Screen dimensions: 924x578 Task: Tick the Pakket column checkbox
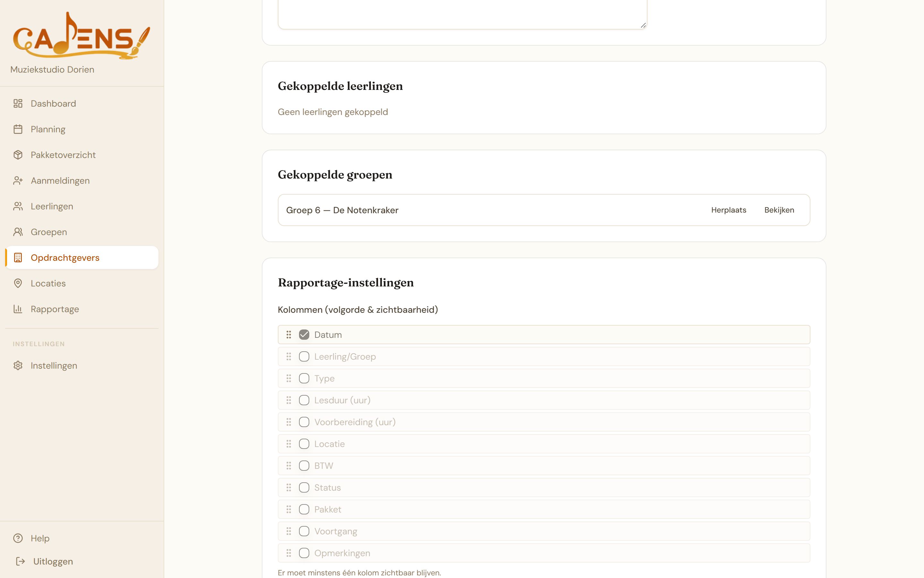(304, 509)
